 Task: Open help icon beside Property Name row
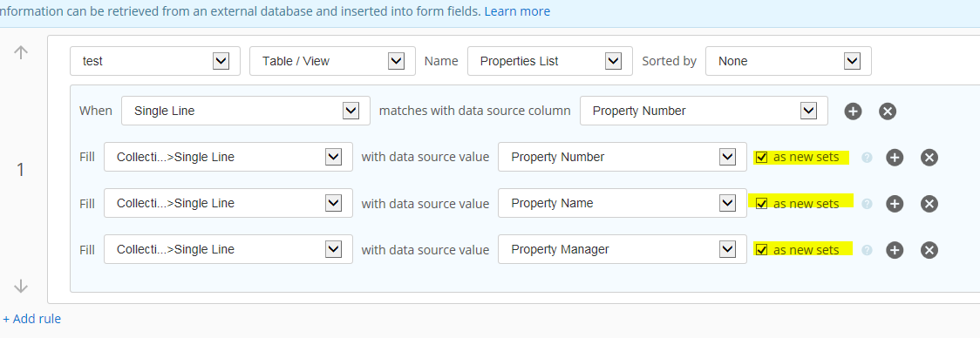[867, 204]
